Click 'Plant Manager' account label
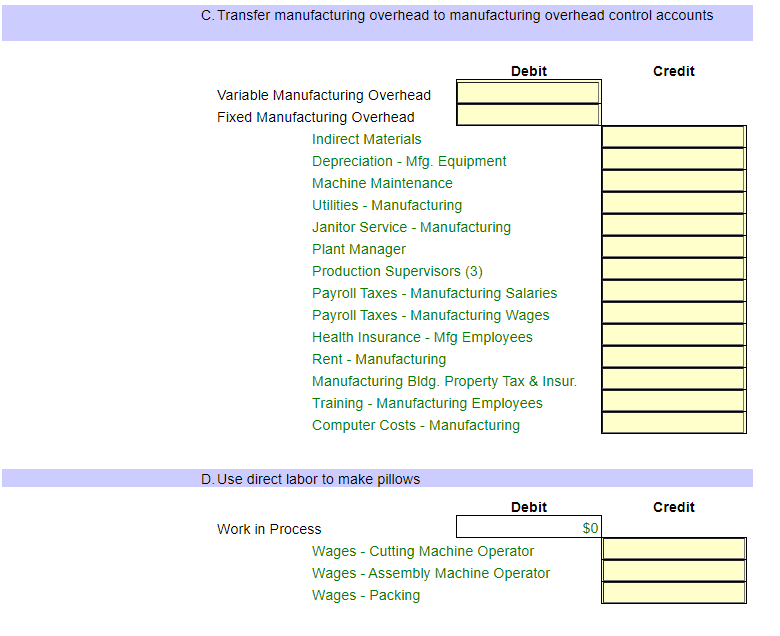Viewport: 780px width, 636px height. (x=359, y=249)
